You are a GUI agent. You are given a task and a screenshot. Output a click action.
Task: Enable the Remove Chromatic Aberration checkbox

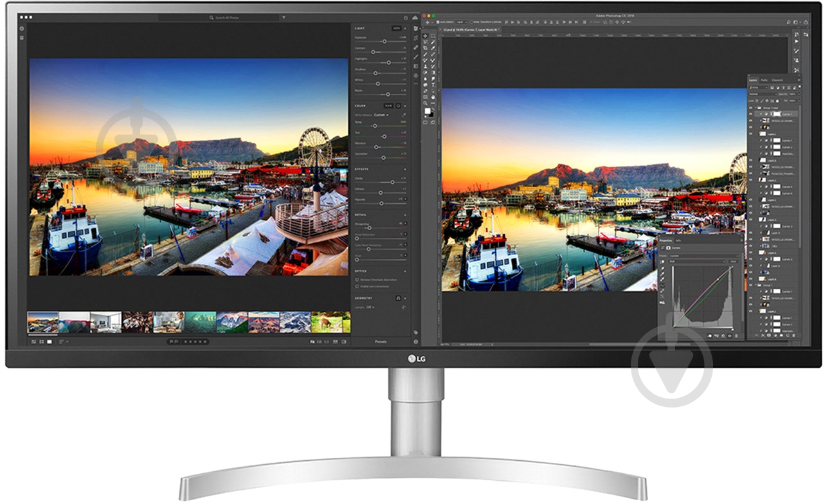[x=357, y=280]
